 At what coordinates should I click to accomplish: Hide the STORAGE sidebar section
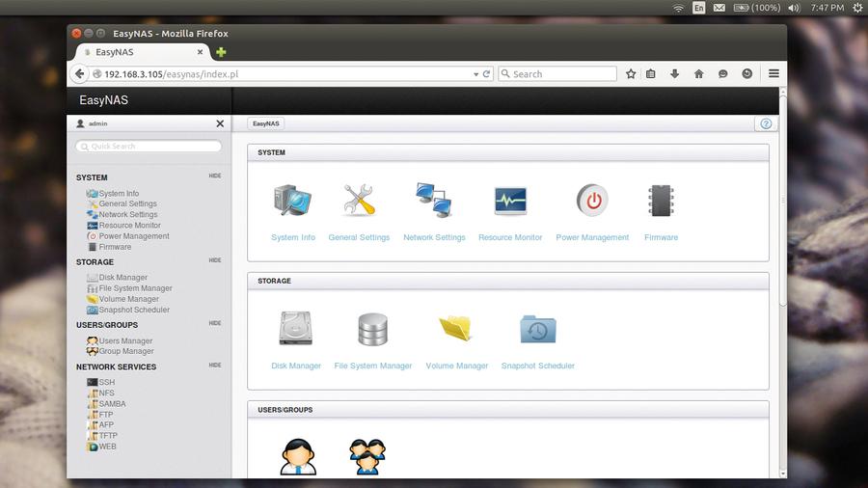point(215,260)
